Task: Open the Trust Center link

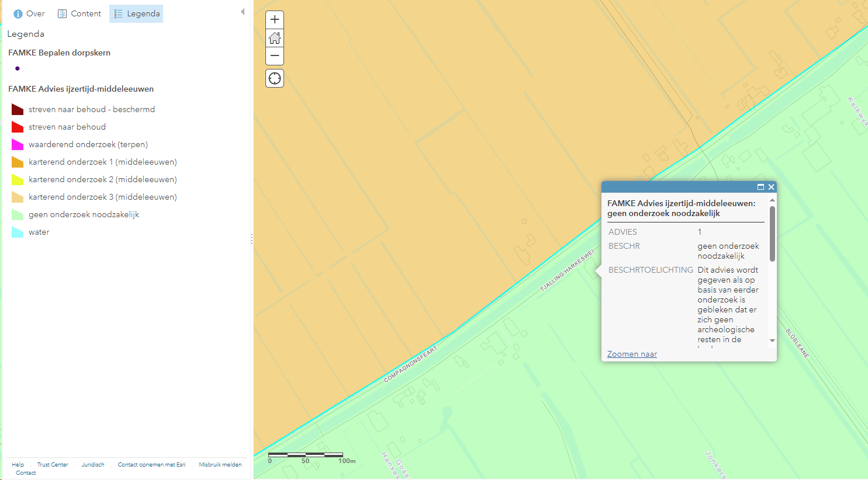Action: (x=53, y=465)
